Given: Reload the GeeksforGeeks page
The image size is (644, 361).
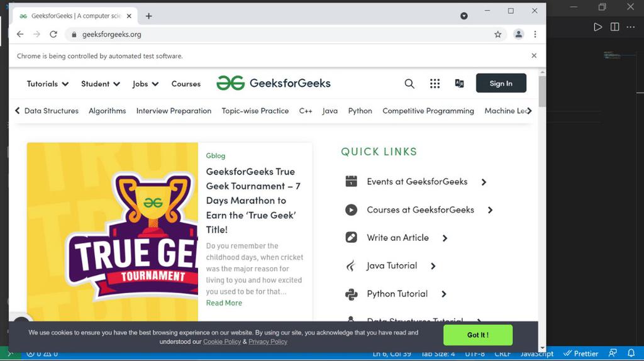Looking at the screenshot, I should pyautogui.click(x=53, y=34).
